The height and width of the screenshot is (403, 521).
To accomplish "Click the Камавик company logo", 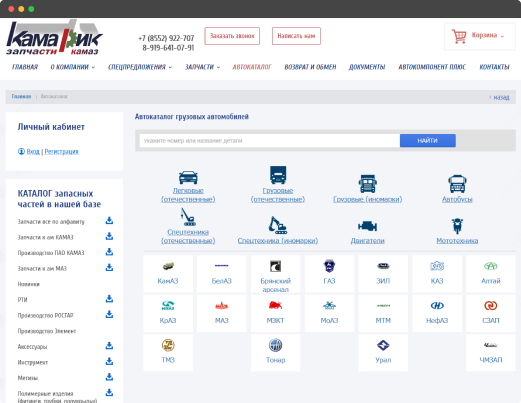I will tap(54, 37).
